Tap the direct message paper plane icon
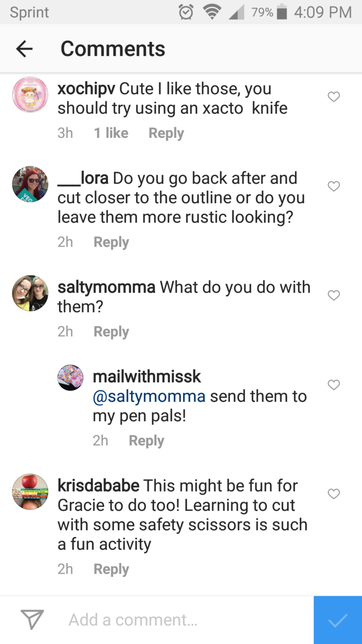This screenshot has width=362, height=644. point(33,619)
